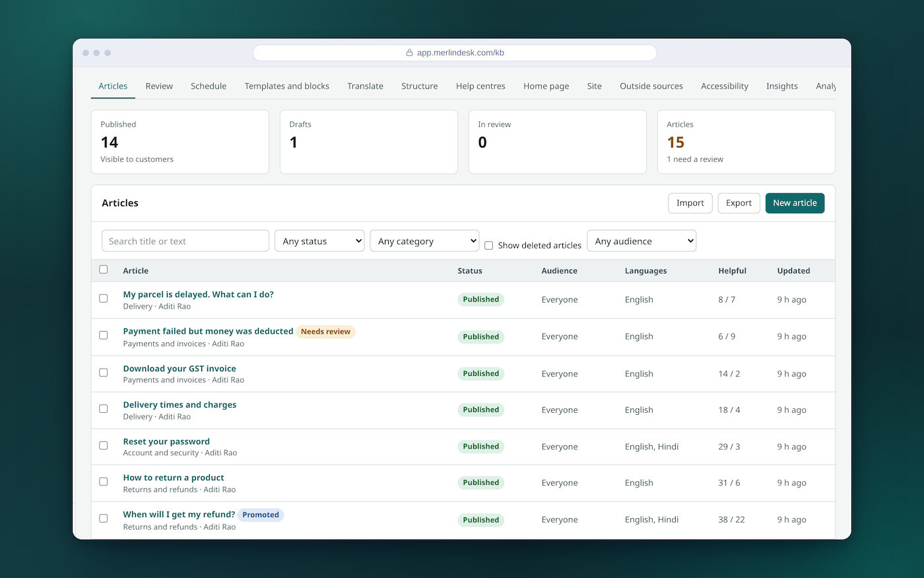Viewport: 924px width, 578px height.
Task: Select the 'My parcel is delayed' row checkbox
Action: 104,299
